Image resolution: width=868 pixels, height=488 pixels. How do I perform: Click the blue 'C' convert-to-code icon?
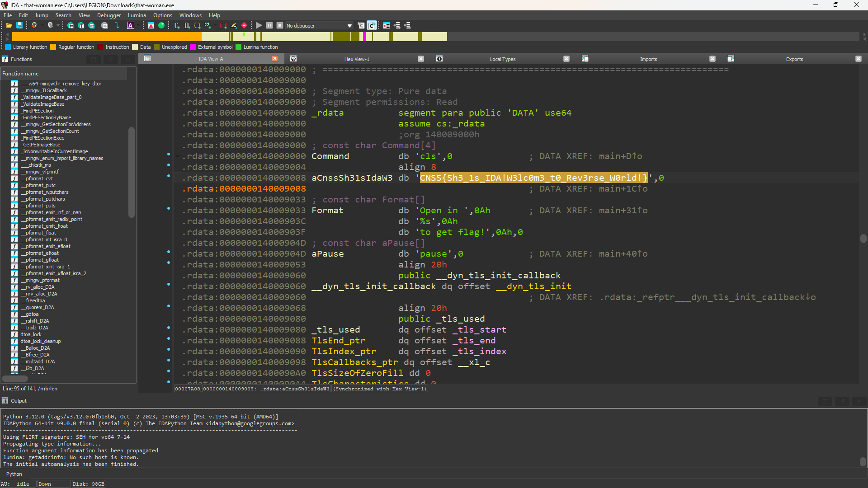point(177,26)
